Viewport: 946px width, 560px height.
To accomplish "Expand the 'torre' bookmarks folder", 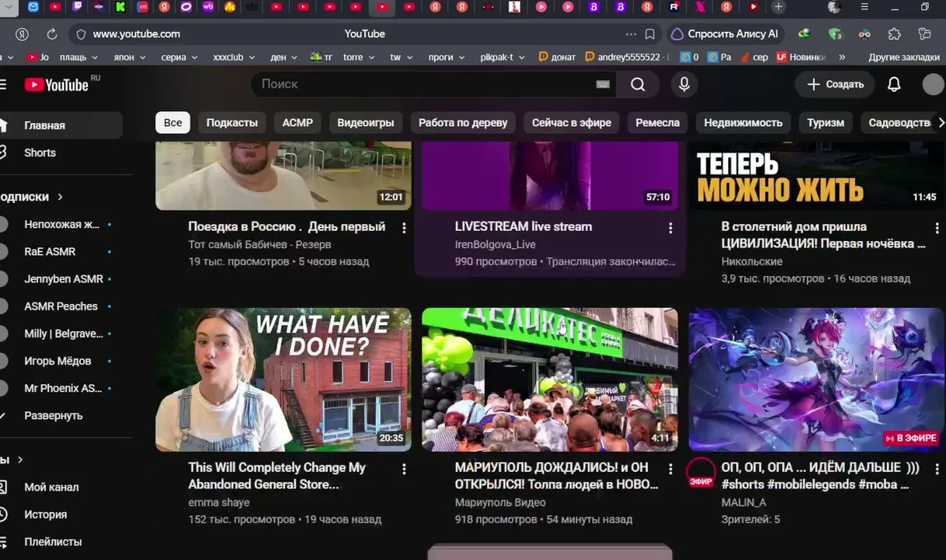I will coord(359,57).
